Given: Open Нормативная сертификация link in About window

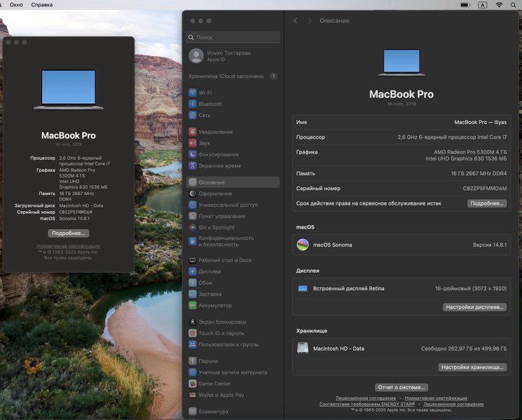Looking at the screenshot, I should tap(68, 246).
